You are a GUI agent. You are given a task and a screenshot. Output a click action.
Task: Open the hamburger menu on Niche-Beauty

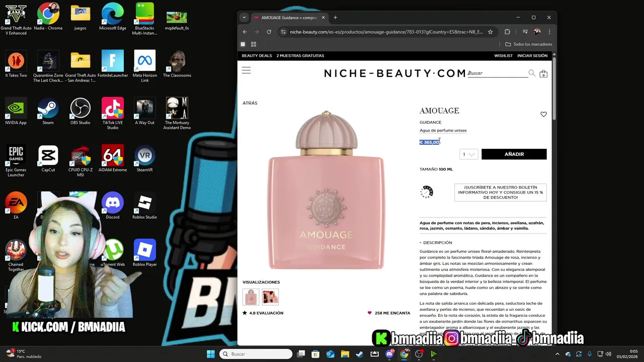(246, 70)
